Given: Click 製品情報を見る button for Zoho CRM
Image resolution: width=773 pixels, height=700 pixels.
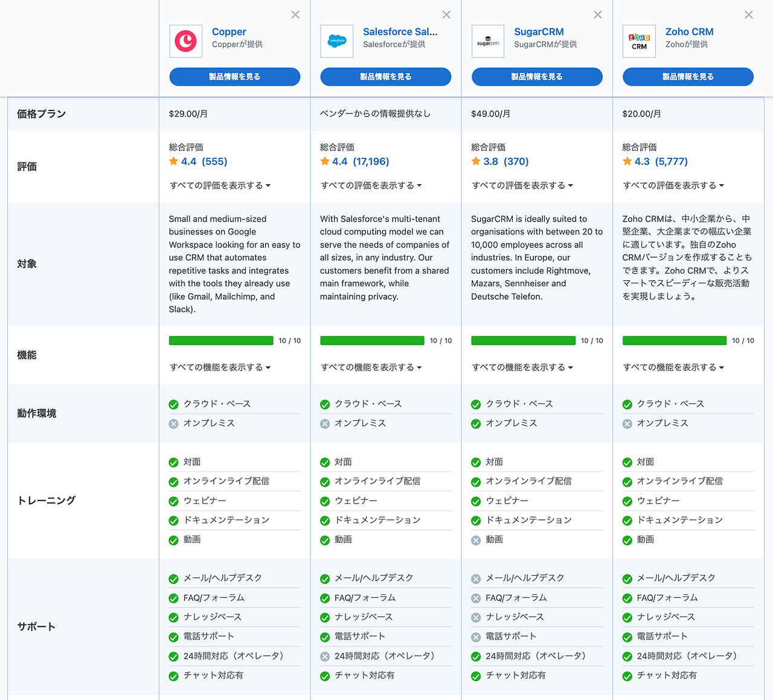Looking at the screenshot, I should pos(688,77).
